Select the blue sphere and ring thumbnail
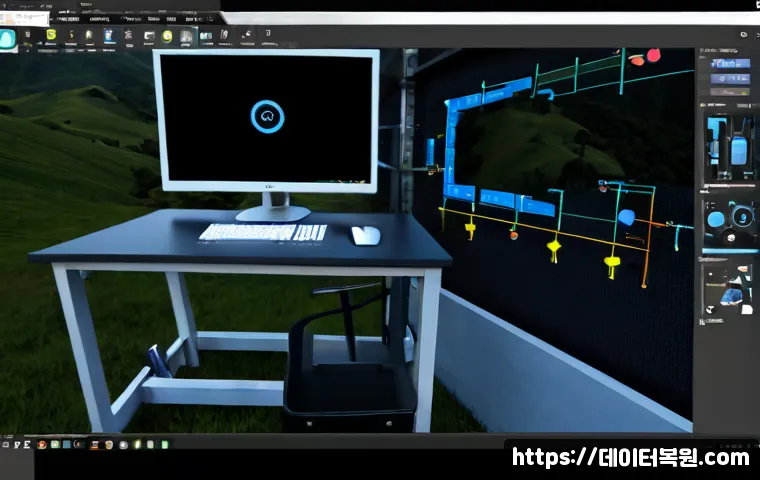Screen dimensions: 760x480 (729, 222)
